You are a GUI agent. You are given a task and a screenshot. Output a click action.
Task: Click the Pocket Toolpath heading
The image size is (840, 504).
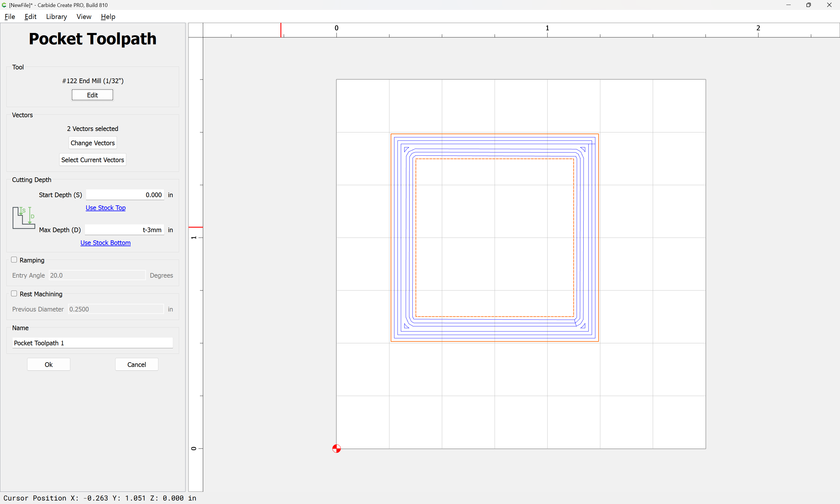click(x=93, y=39)
